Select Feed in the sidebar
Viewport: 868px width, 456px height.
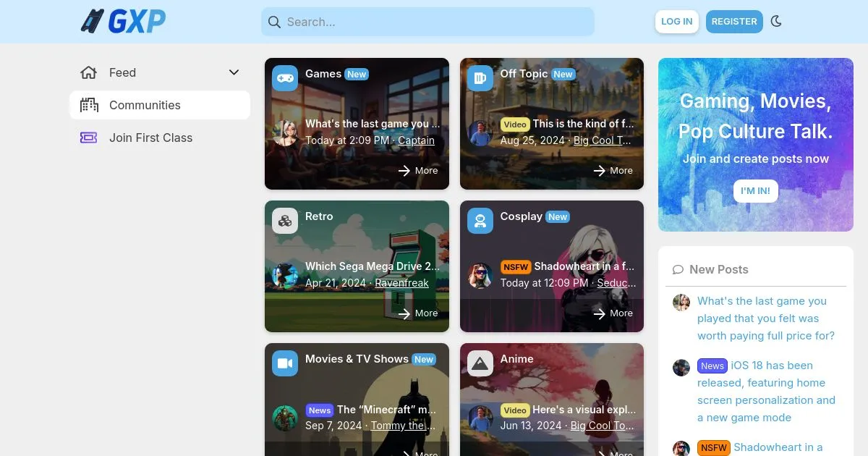pyautogui.click(x=122, y=72)
